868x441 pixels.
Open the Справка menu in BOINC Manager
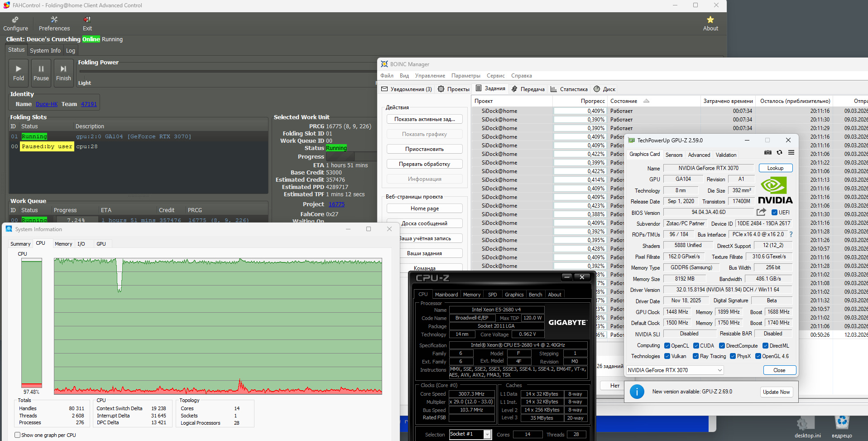[x=522, y=76]
